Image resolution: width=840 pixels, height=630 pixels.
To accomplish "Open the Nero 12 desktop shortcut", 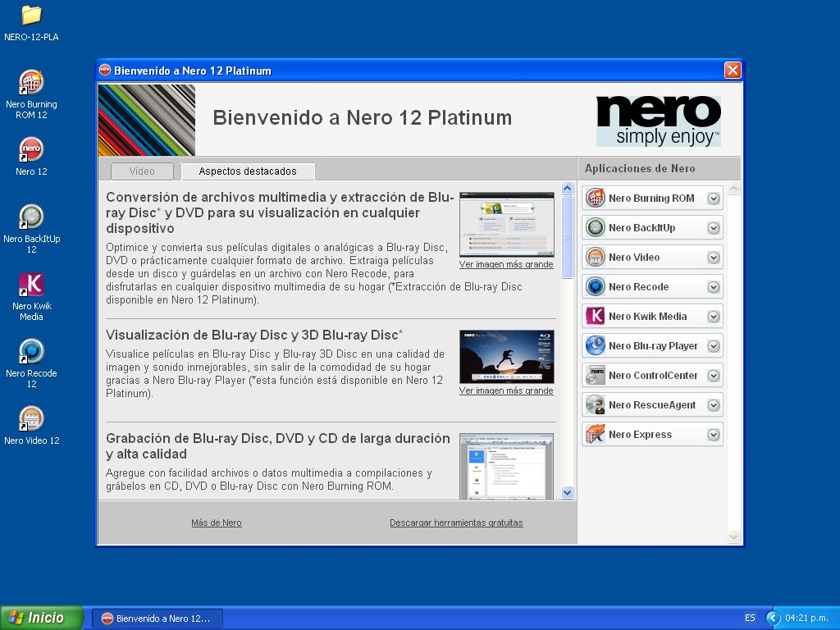I will [31, 156].
